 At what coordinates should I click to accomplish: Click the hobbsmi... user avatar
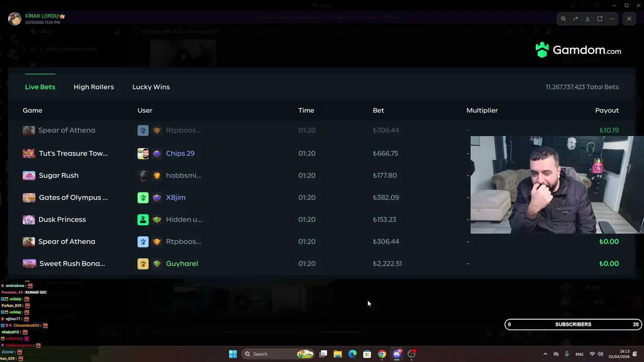point(143,175)
